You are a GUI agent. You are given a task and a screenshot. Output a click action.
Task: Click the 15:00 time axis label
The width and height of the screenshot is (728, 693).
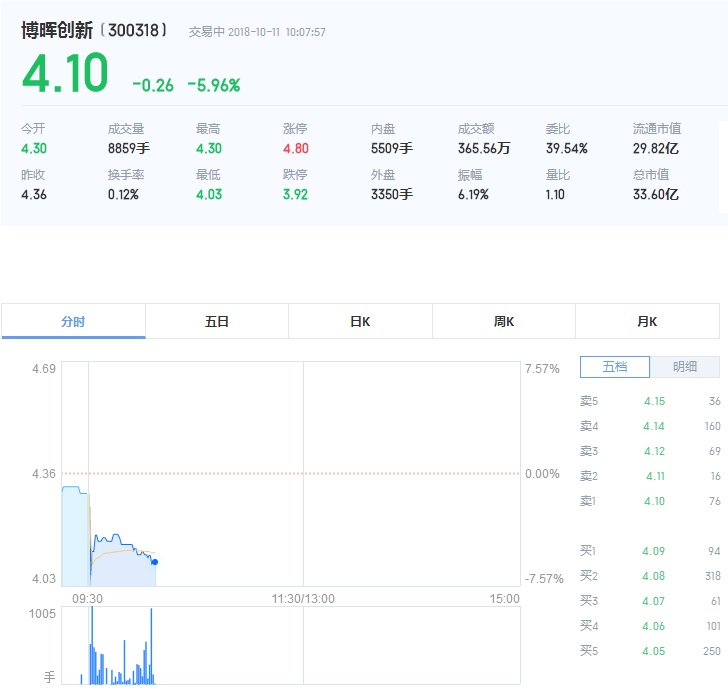[505, 599]
